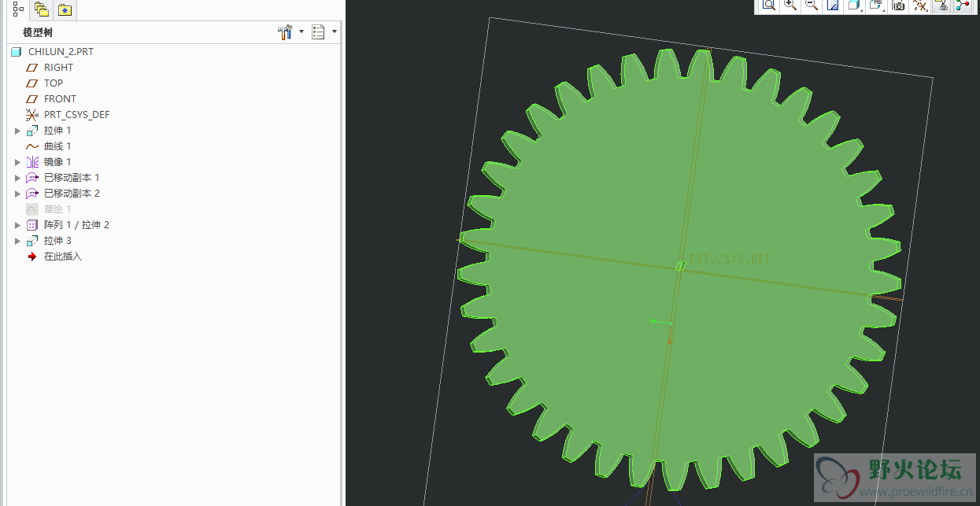This screenshot has width=980, height=506.
Task: Click the Zoom Out magnifier icon
Action: (x=812, y=5)
